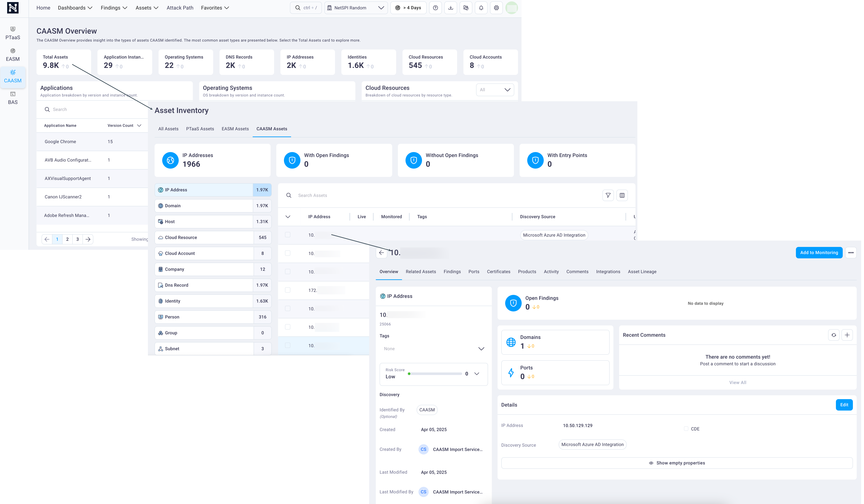Expand the Risk Score chevron
The width and height of the screenshot is (864, 504).
pyautogui.click(x=477, y=374)
